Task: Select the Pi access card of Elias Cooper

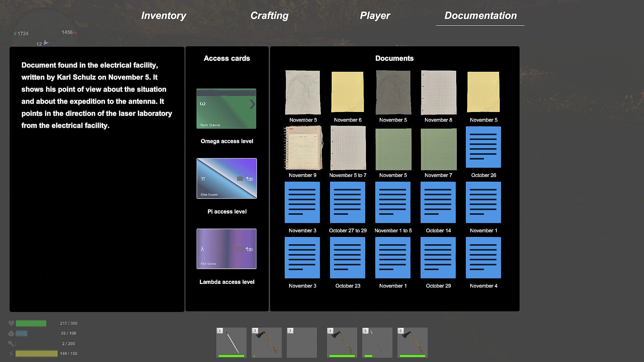Action: click(226, 178)
